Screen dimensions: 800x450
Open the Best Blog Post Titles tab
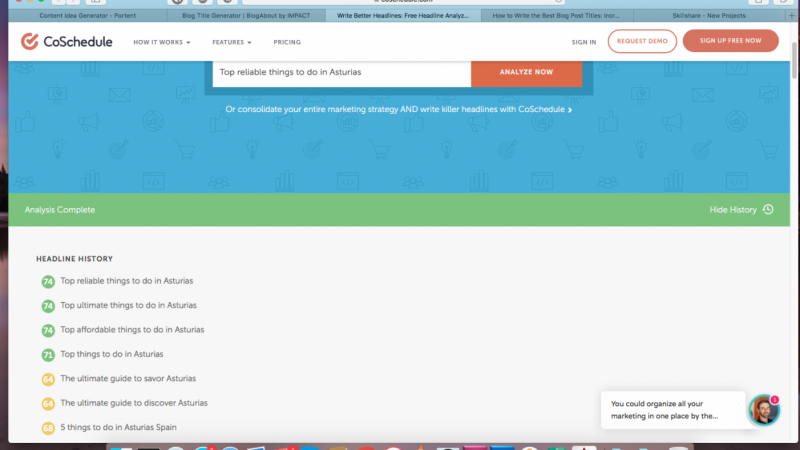(556, 16)
